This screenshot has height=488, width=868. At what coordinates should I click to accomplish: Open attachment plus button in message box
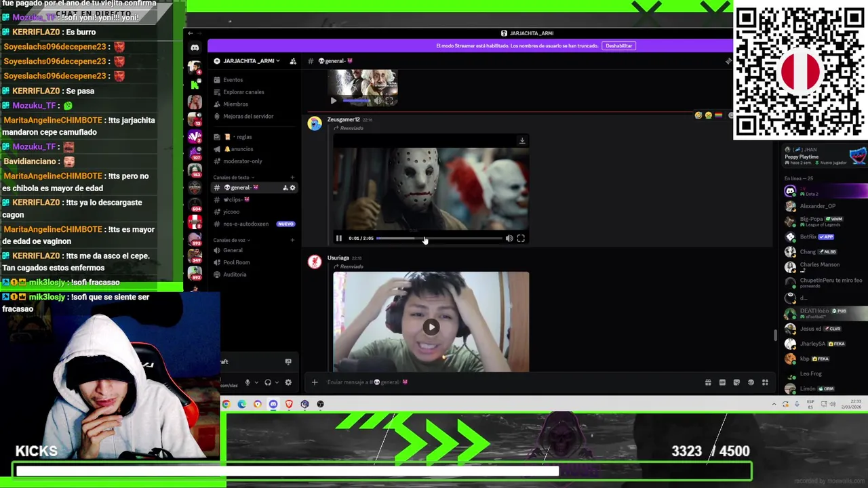[315, 382]
